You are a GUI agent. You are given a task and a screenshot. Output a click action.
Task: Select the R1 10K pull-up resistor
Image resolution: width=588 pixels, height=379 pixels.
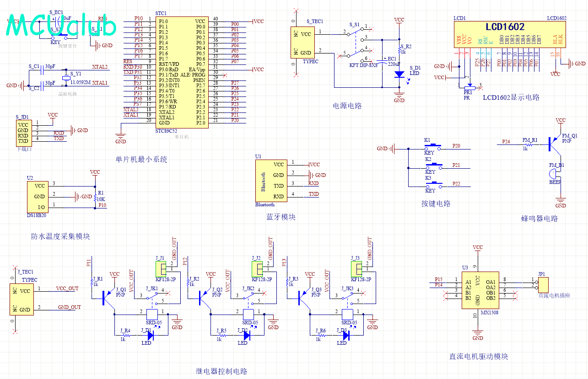tap(95, 197)
